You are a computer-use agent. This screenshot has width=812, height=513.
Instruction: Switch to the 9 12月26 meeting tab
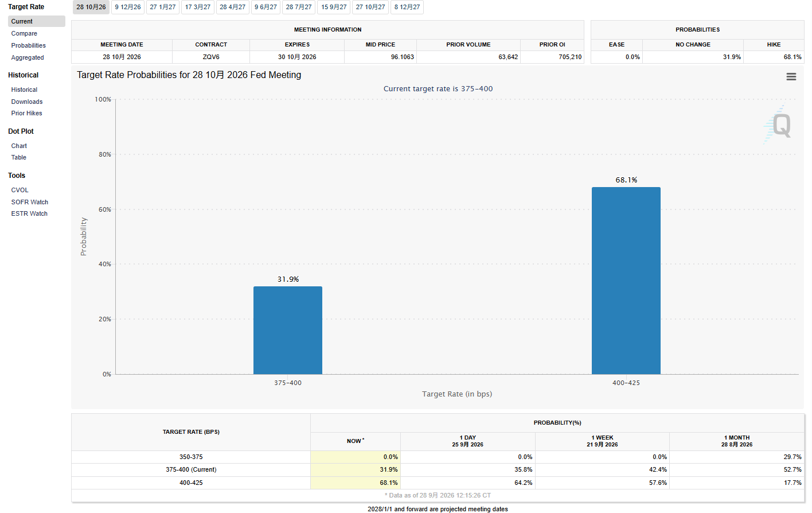[x=128, y=7]
